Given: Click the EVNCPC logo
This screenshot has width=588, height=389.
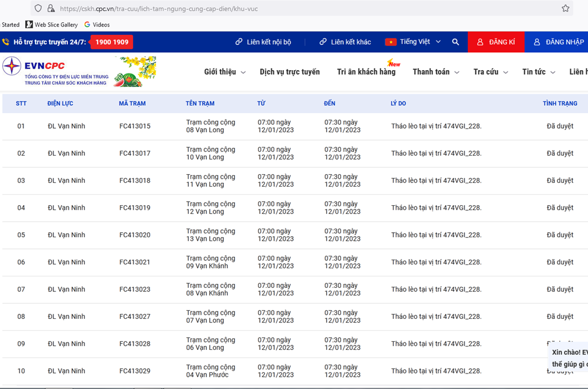Looking at the screenshot, I should coord(55,72).
